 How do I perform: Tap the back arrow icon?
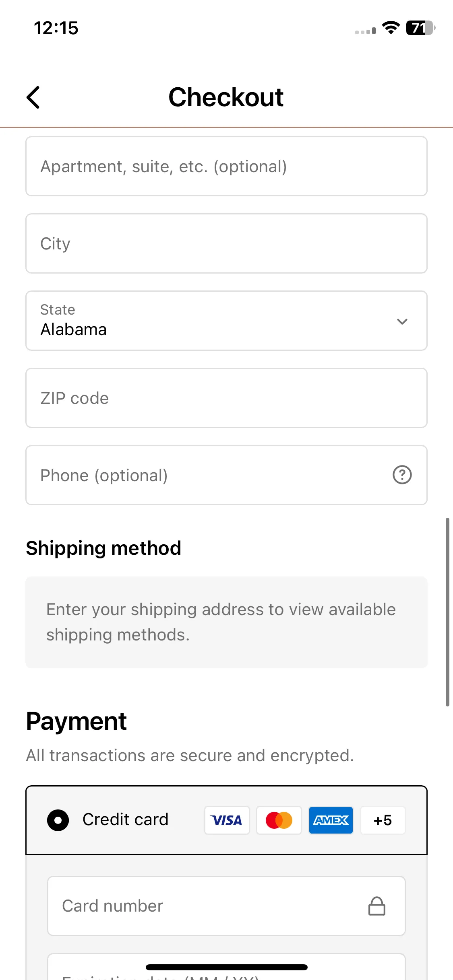click(33, 97)
